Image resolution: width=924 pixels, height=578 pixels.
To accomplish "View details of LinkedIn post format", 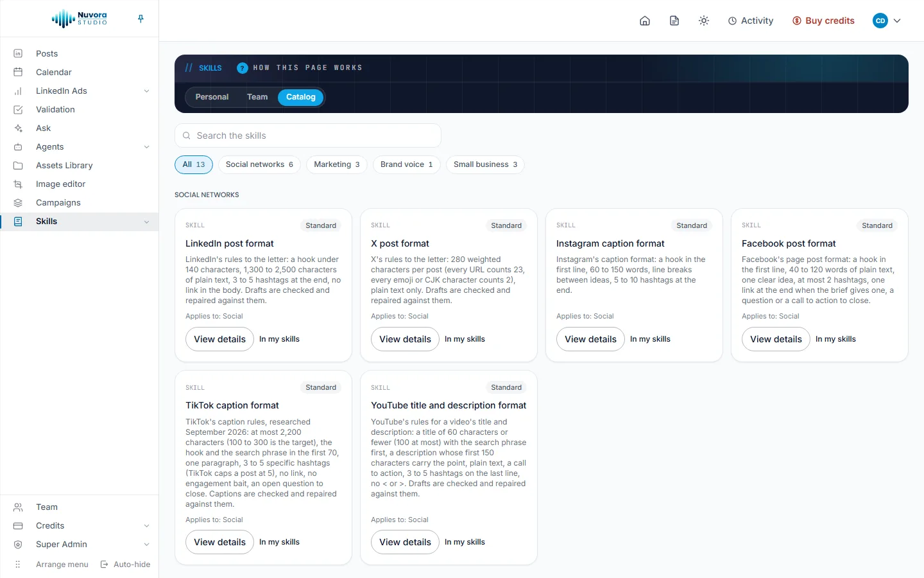I will pos(219,339).
